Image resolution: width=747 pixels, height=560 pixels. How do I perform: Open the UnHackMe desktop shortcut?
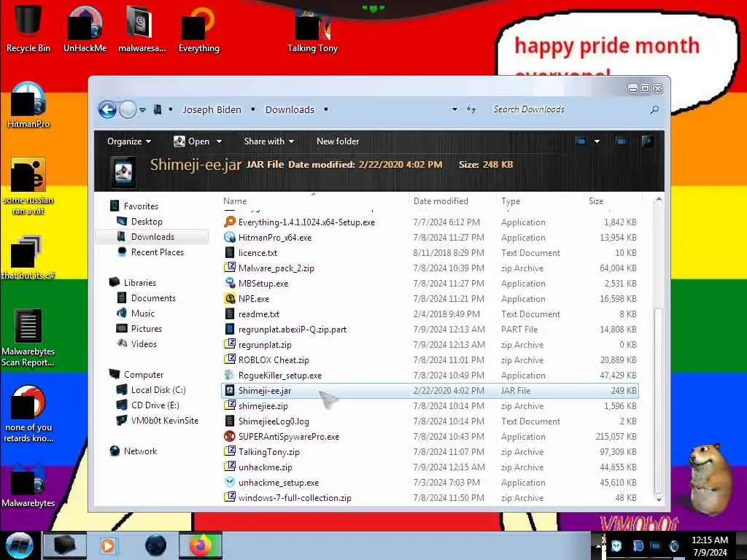pos(85,28)
